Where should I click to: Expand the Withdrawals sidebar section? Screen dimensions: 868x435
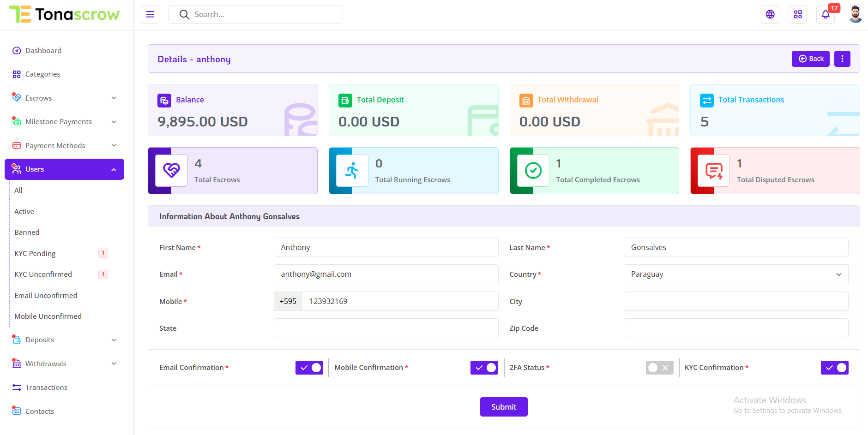tap(64, 363)
